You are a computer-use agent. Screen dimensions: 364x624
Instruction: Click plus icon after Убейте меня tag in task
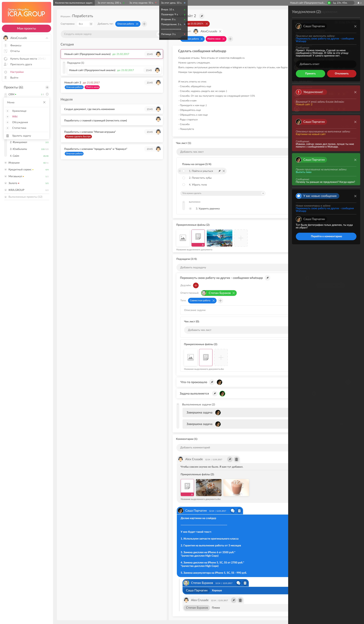pyautogui.click(x=230, y=39)
